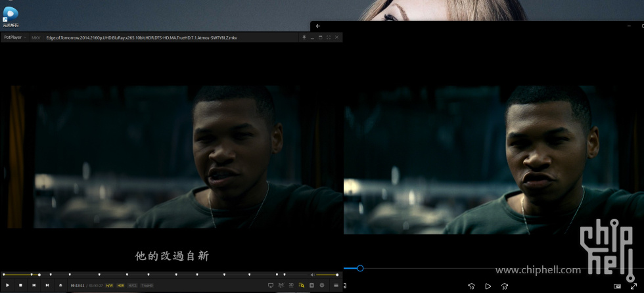
Task: Open the 完美解码 desktop shortcut
Action: 11,17
